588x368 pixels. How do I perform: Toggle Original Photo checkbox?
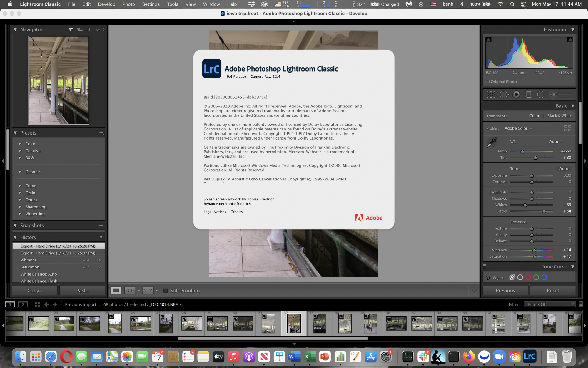click(487, 81)
